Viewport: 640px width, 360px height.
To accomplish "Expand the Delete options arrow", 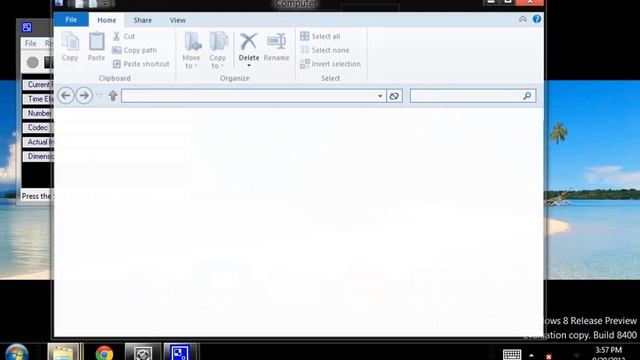I will tap(249, 66).
